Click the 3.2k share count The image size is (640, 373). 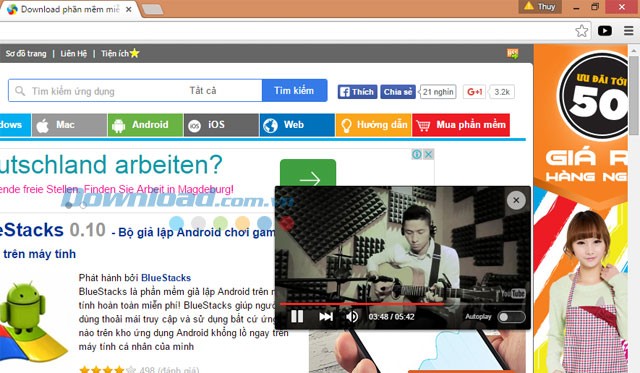pyautogui.click(x=502, y=92)
